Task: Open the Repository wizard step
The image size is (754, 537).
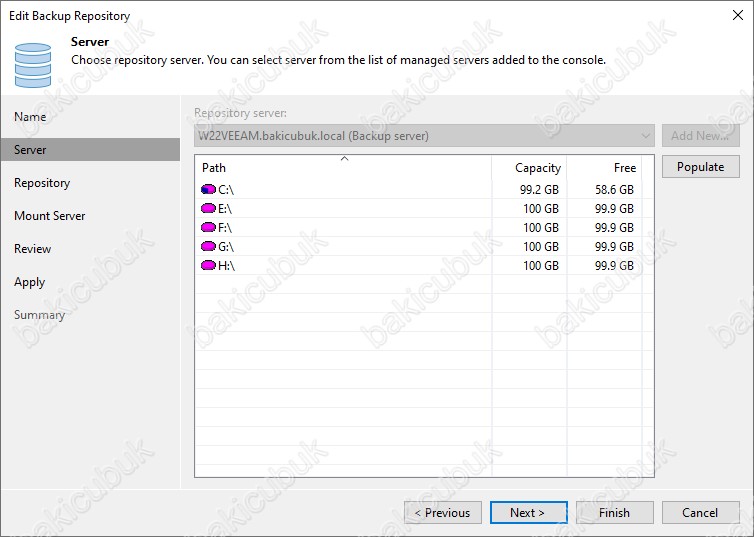Action: pyautogui.click(x=42, y=183)
